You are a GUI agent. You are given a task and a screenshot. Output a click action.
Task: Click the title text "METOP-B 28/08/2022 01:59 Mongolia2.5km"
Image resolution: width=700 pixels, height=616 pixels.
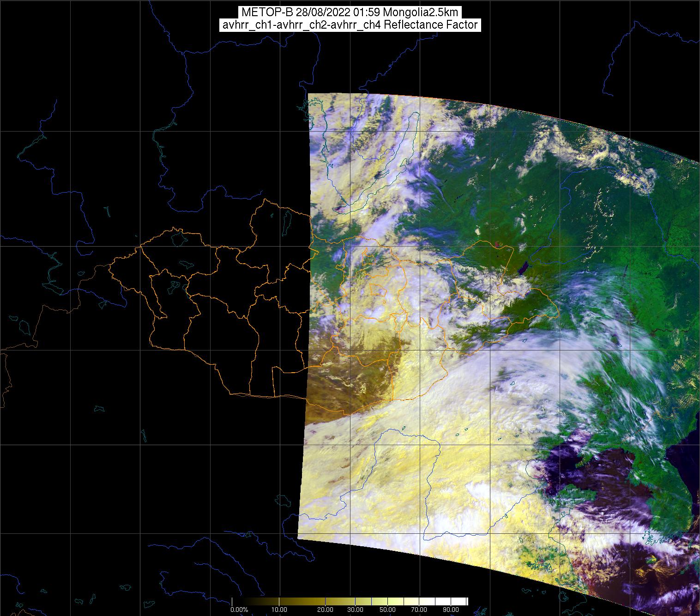(x=350, y=12)
